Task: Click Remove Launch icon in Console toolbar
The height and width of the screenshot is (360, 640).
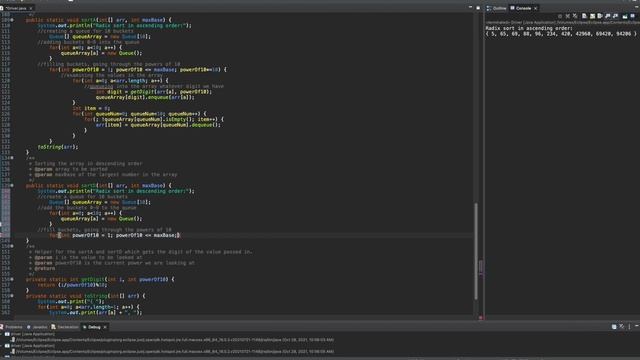Action: click(x=568, y=16)
